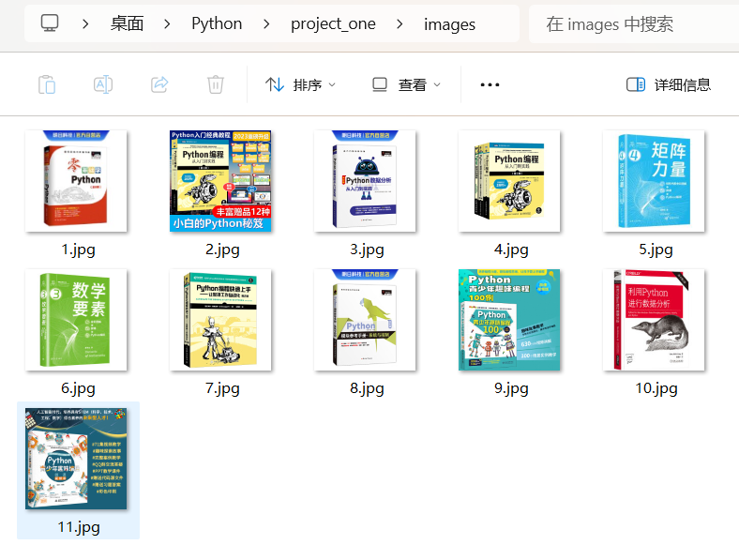Click the file name 8.jpg
This screenshot has height=560, width=739.
pyautogui.click(x=367, y=388)
